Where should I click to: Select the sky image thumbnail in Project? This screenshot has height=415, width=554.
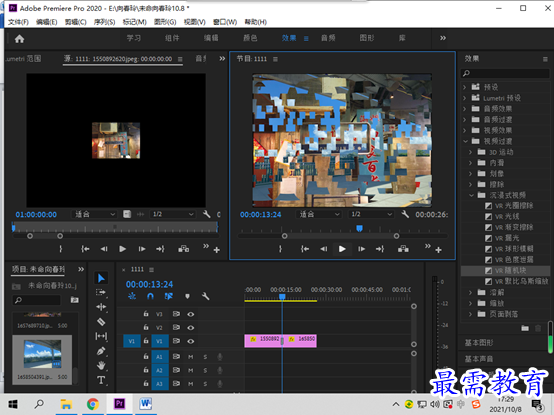click(42, 354)
